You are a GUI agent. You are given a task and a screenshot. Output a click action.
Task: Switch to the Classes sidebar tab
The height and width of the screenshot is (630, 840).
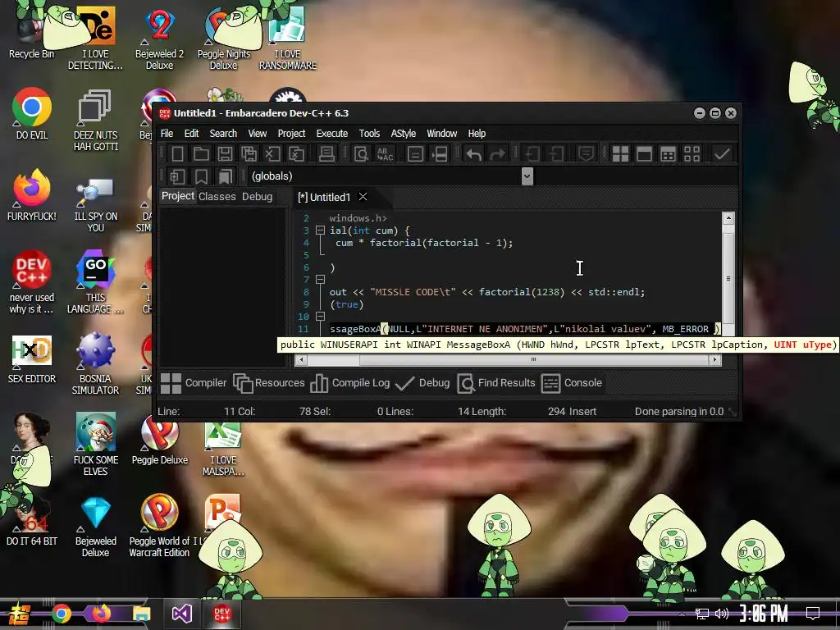[217, 197]
